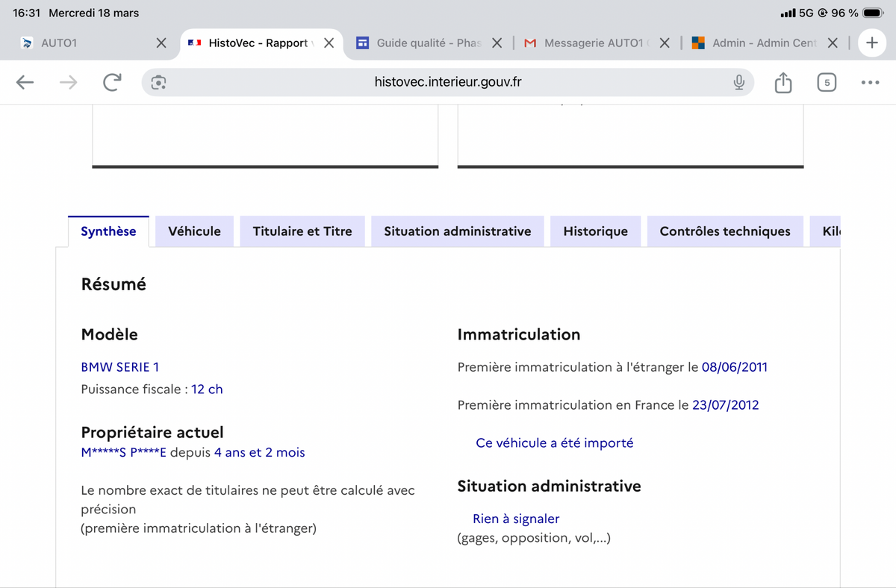Tap the browser back arrow
The image size is (896, 588).
coord(25,83)
